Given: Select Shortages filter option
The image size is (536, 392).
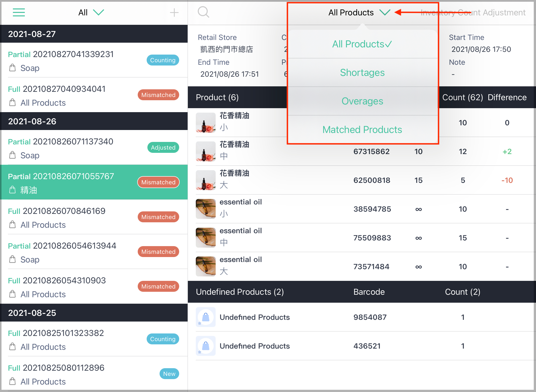Looking at the screenshot, I should coord(362,73).
